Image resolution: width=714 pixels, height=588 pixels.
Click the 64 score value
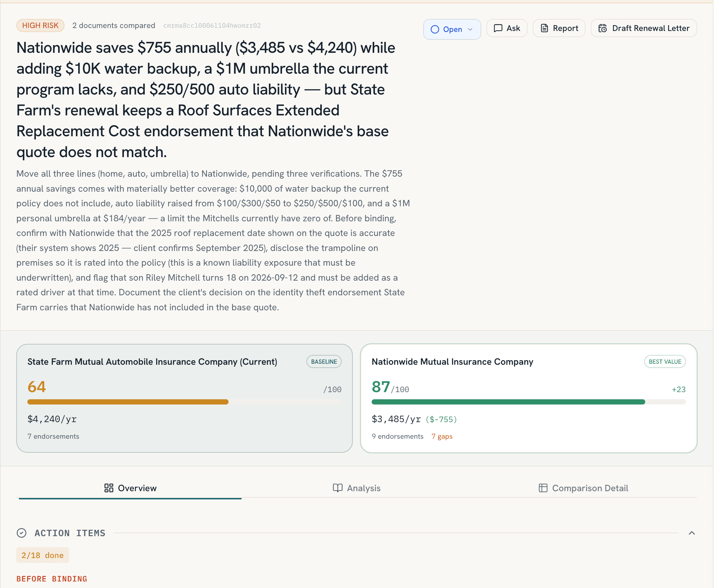tap(37, 387)
